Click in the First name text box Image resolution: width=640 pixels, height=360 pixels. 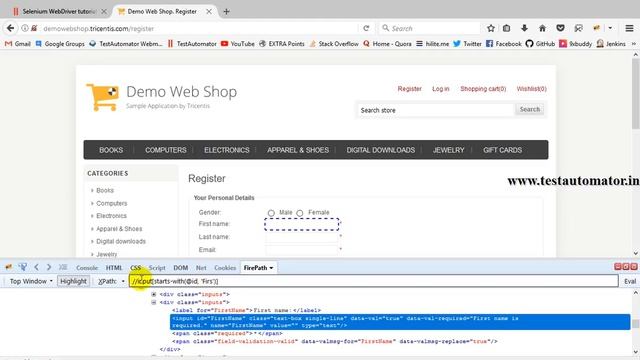pos(302,224)
